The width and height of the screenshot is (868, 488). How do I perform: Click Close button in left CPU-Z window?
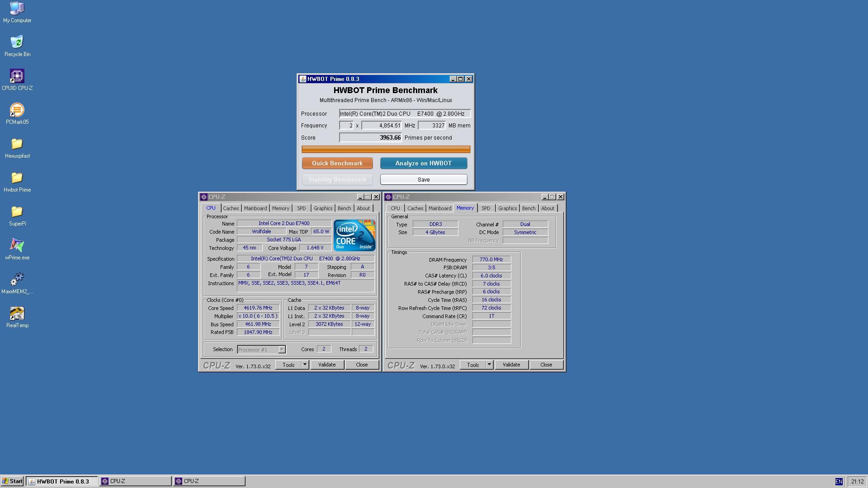click(362, 365)
